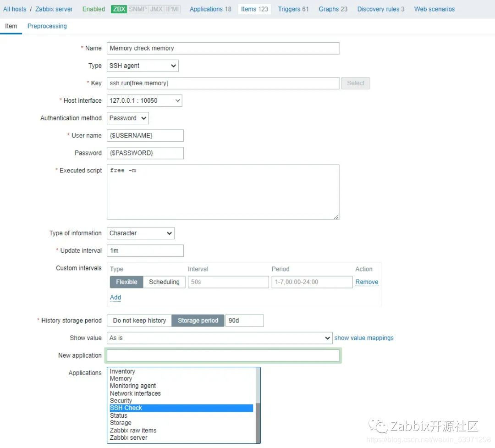Click inside the Executed script textarea

pos(223,192)
